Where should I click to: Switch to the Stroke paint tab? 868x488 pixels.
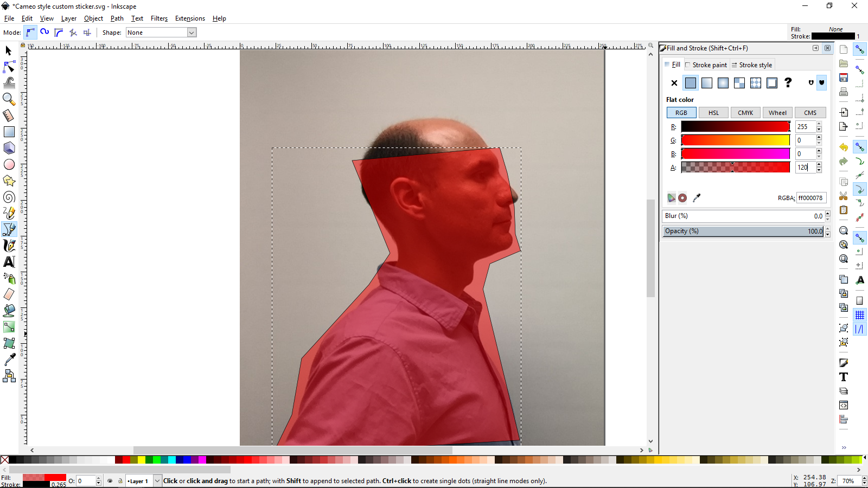pyautogui.click(x=706, y=65)
